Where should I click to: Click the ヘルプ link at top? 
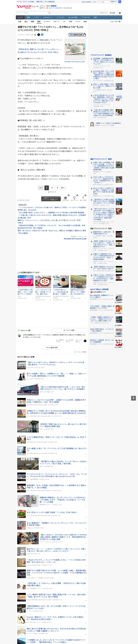[x=94, y=2]
